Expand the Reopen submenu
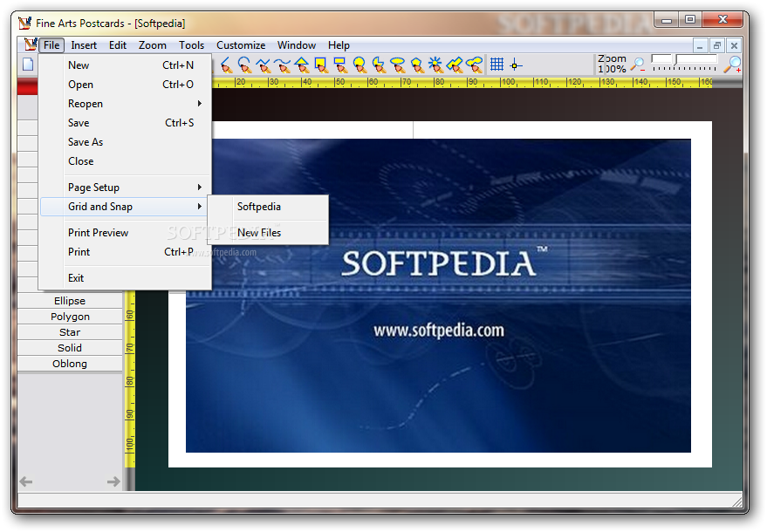 [x=126, y=103]
